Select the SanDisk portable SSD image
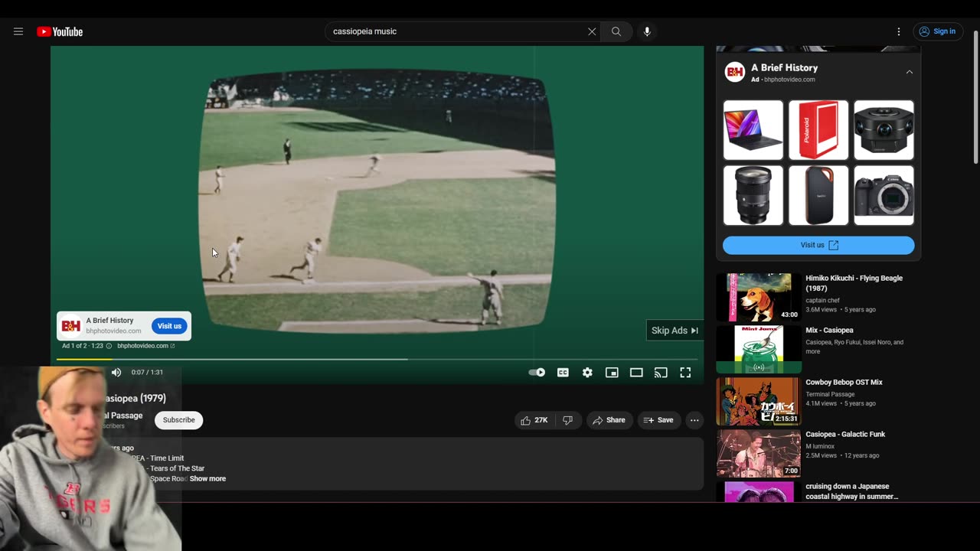980x551 pixels. (x=818, y=195)
